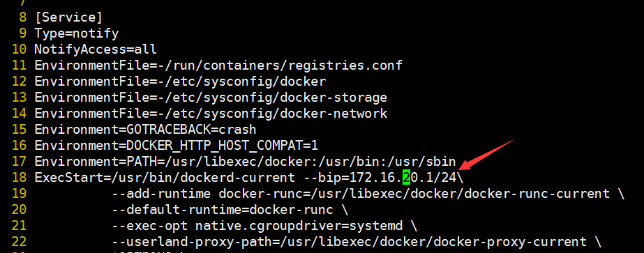Click docker-storage at end of line 13
The image size is (644, 253).
(x=334, y=97)
